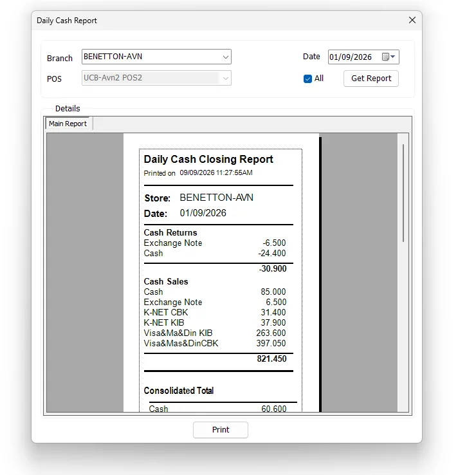
Task: Click the K-NET KIB row label
Action: point(164,323)
